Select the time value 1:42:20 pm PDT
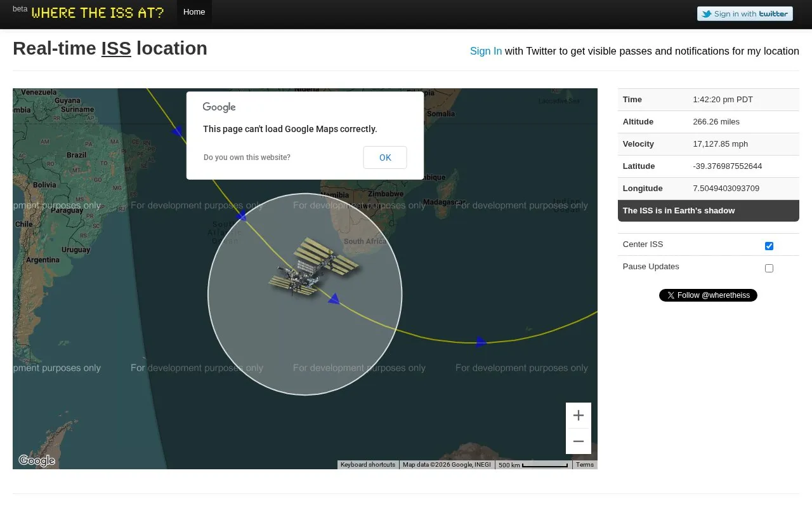Screen dimensions: 812x508 coord(723,100)
